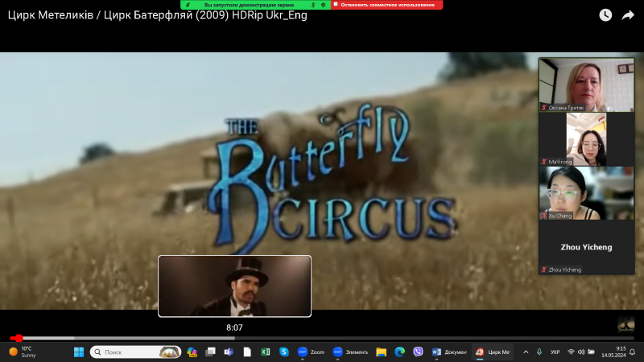The height and width of the screenshot is (362, 644).
Task: Select Zhou Yicheng participant tile
Action: (x=587, y=247)
